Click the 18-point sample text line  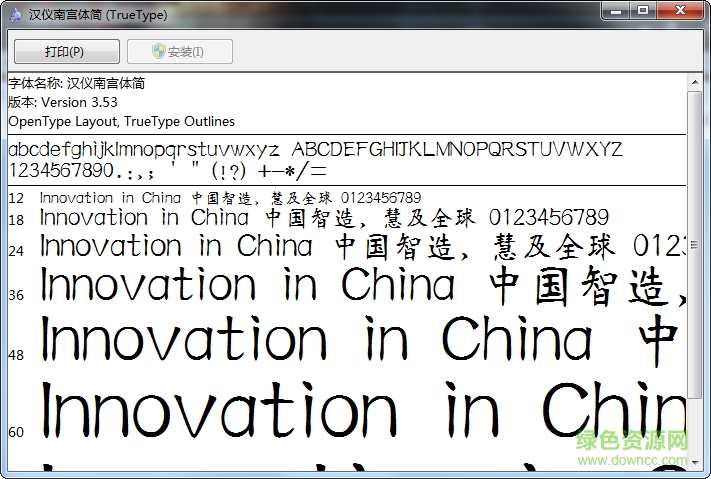[x=324, y=218]
